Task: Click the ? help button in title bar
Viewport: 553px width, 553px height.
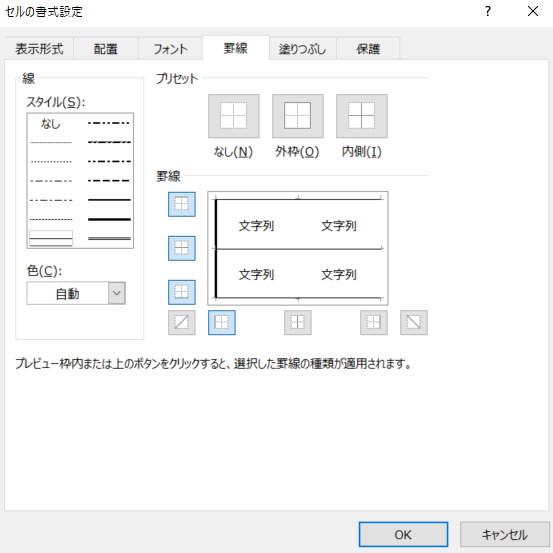Action: click(x=488, y=12)
